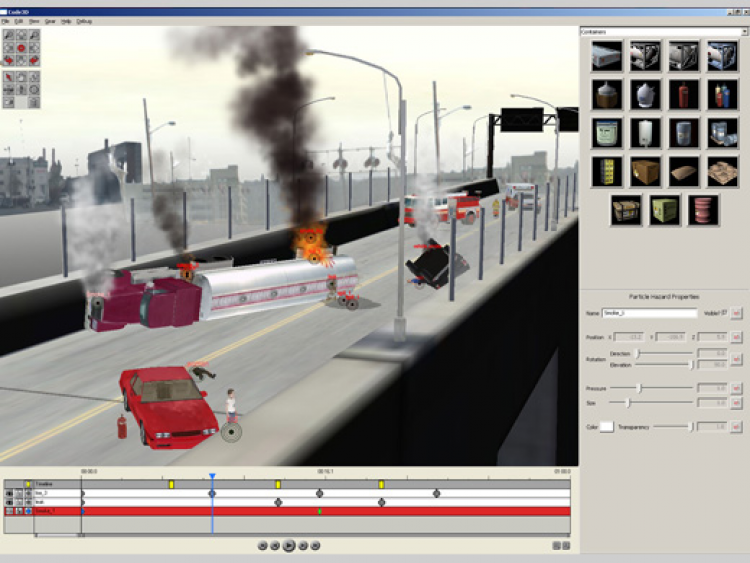Pick the wooden treasure-style crate thumbnail
Image resolution: width=750 pixels, height=563 pixels.
coord(626,210)
